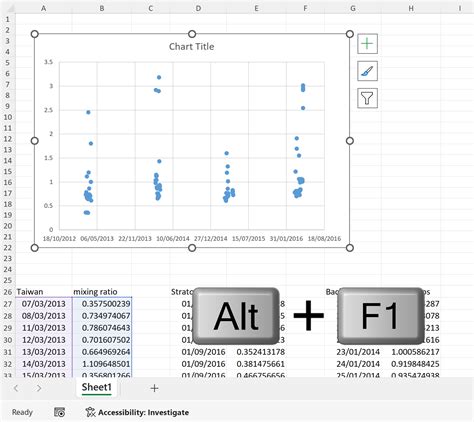Click the chart's bottom-left resize handle

pos(35,248)
